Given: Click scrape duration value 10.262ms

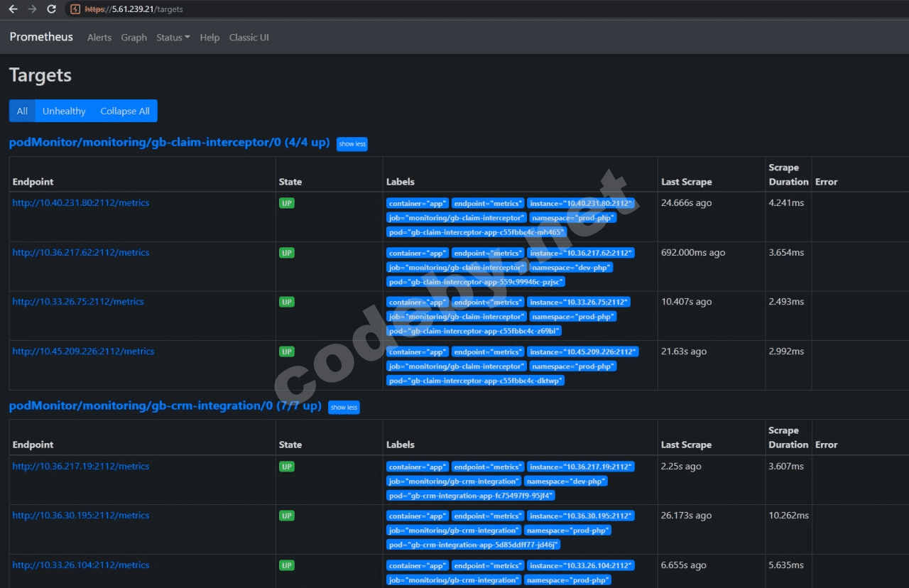Looking at the screenshot, I should click(x=788, y=515).
